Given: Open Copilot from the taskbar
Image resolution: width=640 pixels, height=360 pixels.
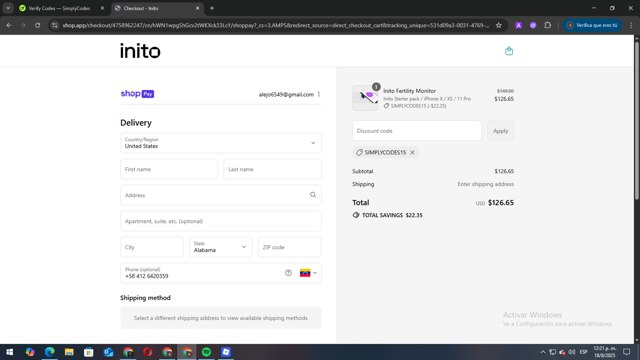Looking at the screenshot, I should pos(29,352).
